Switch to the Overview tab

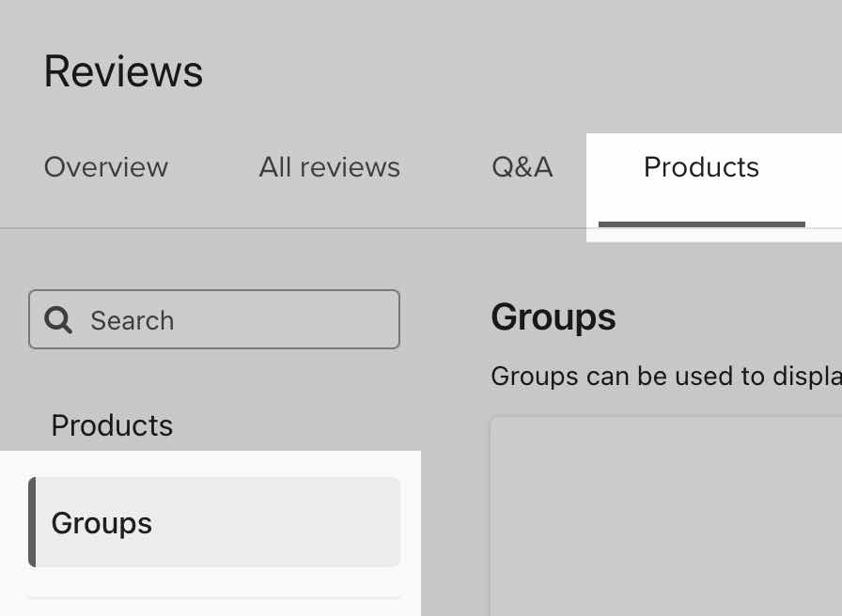[105, 167]
